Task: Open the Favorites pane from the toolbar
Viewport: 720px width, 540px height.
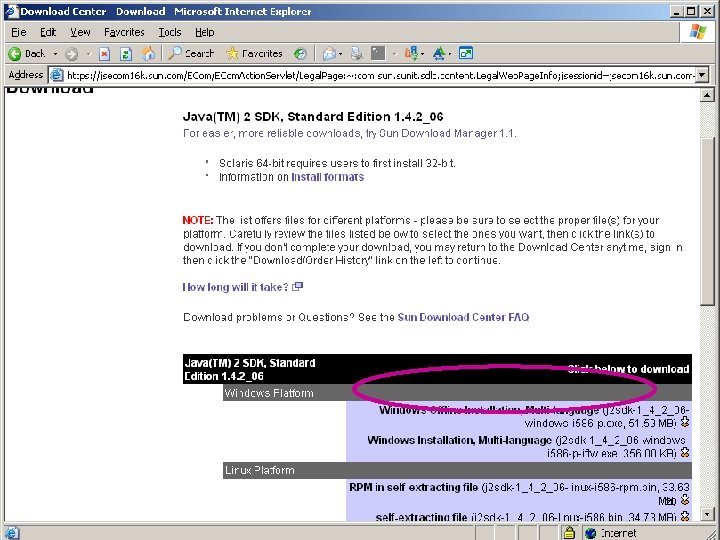Action: 255,54
